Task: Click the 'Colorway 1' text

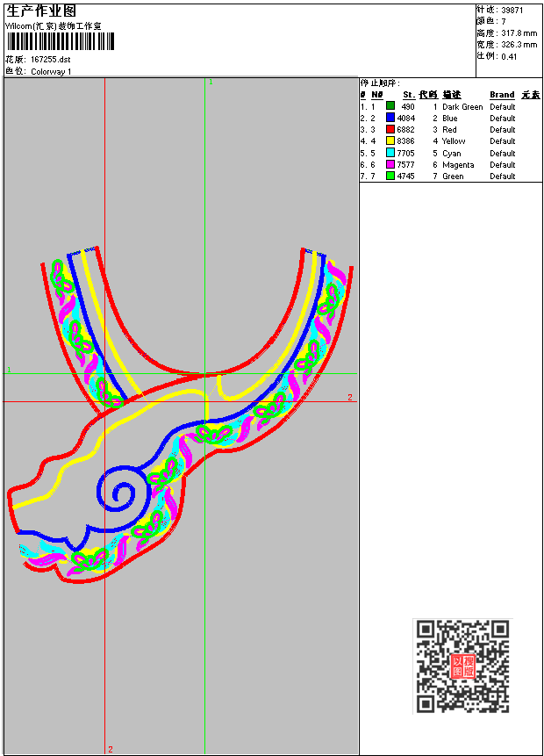Action: click(x=51, y=72)
